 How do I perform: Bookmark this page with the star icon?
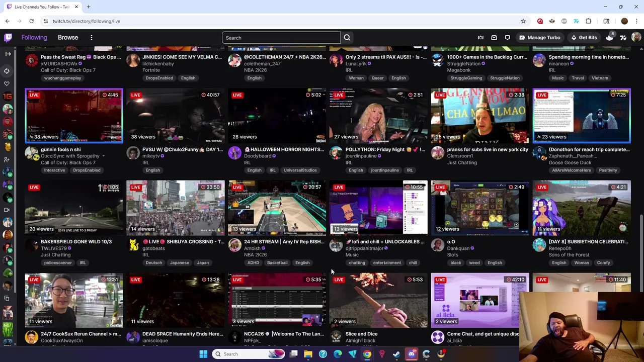[x=523, y=21]
